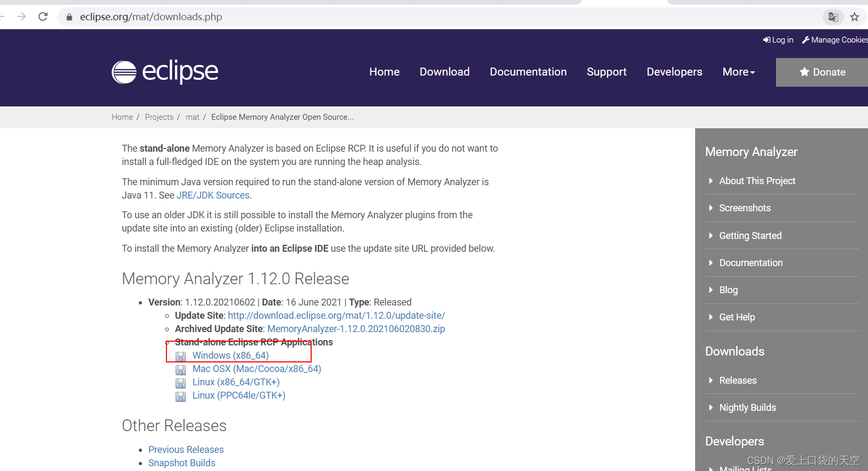
Task: Open the Download nav menu item
Action: (x=445, y=72)
